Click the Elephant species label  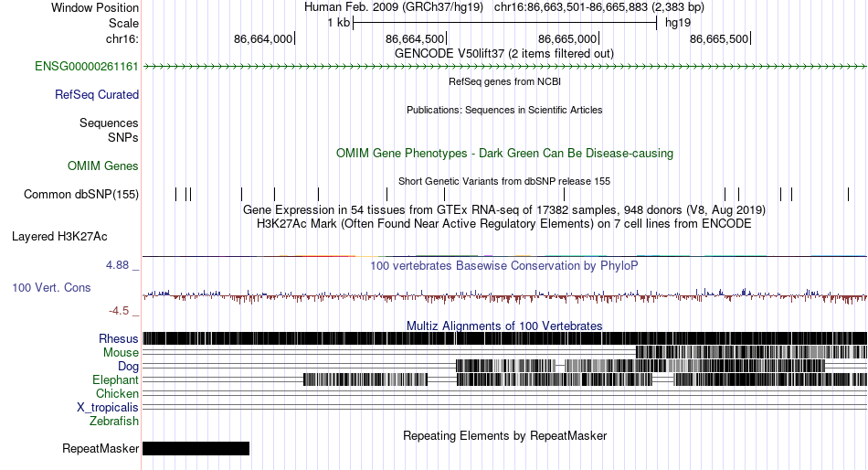[x=115, y=380]
